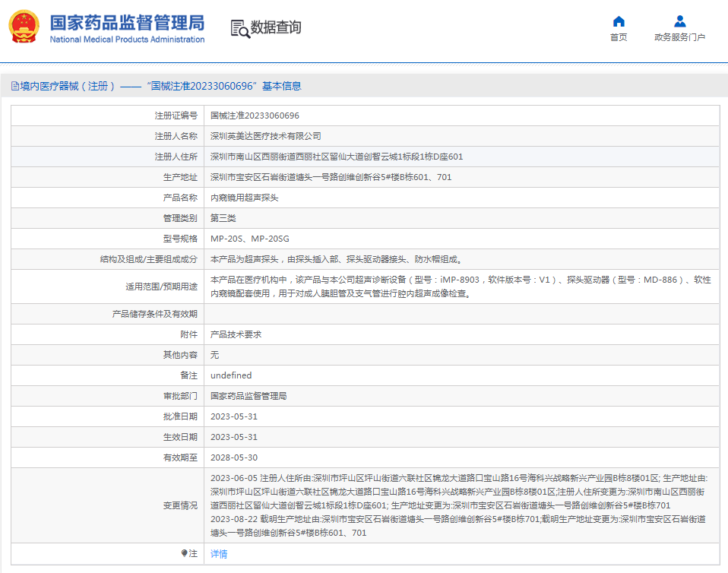728x573 pixels.
Task: Click the lightbulb icon beside 注
Action: (x=185, y=553)
